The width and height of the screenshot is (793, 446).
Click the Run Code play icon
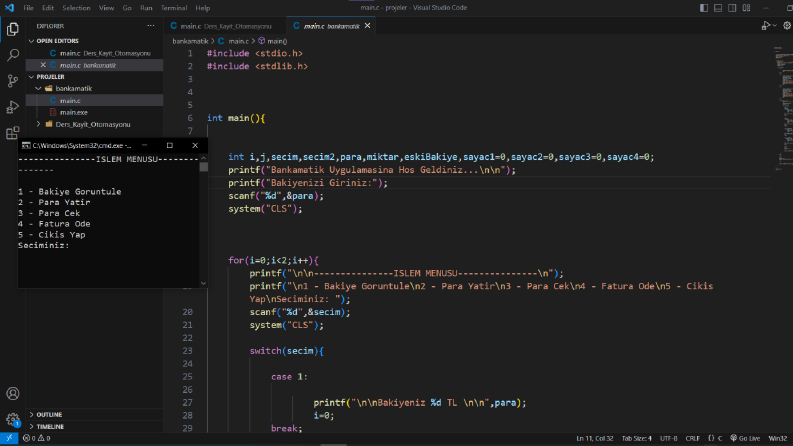(x=766, y=26)
